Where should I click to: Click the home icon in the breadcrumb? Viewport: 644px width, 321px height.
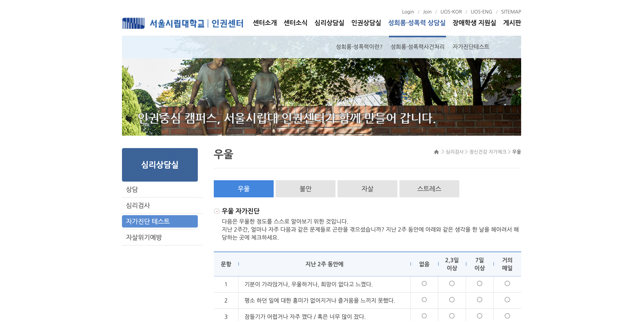[436, 152]
